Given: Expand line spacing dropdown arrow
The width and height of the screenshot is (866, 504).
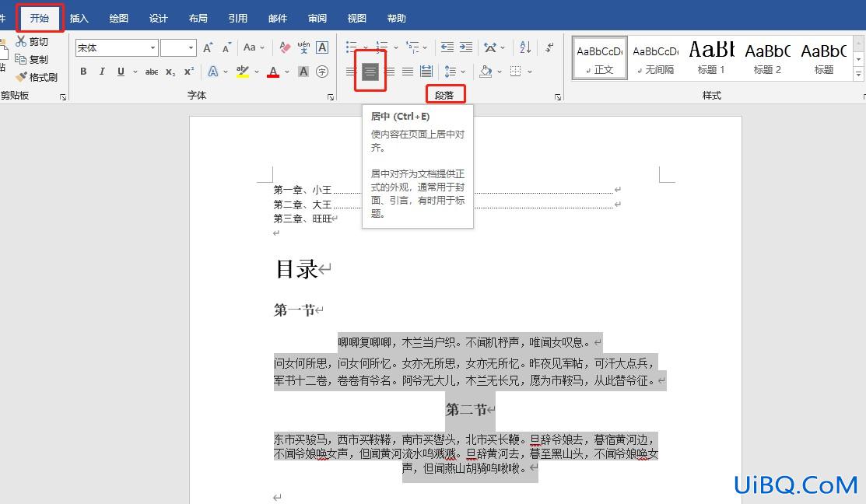Looking at the screenshot, I should click(x=463, y=72).
